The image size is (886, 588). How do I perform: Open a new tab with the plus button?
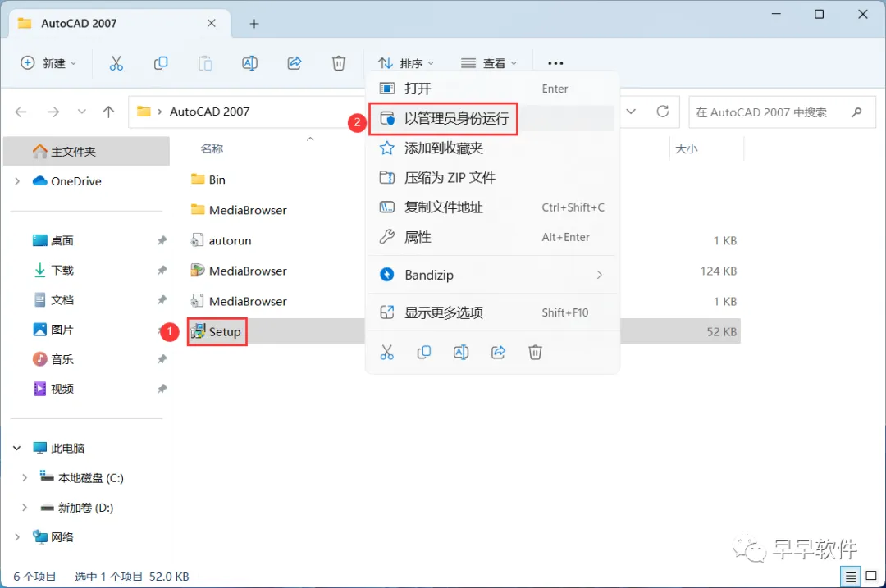click(x=254, y=24)
